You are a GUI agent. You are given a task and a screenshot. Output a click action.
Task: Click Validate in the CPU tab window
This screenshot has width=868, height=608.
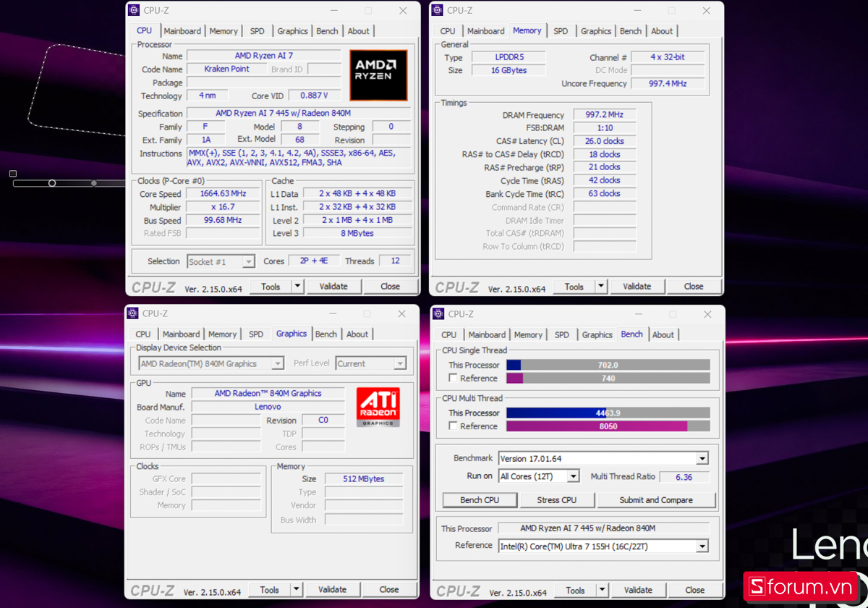pos(333,287)
